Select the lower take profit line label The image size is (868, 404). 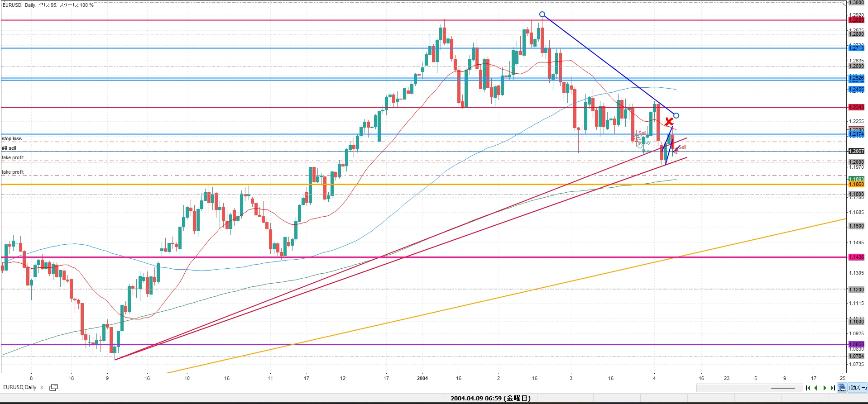click(13, 172)
